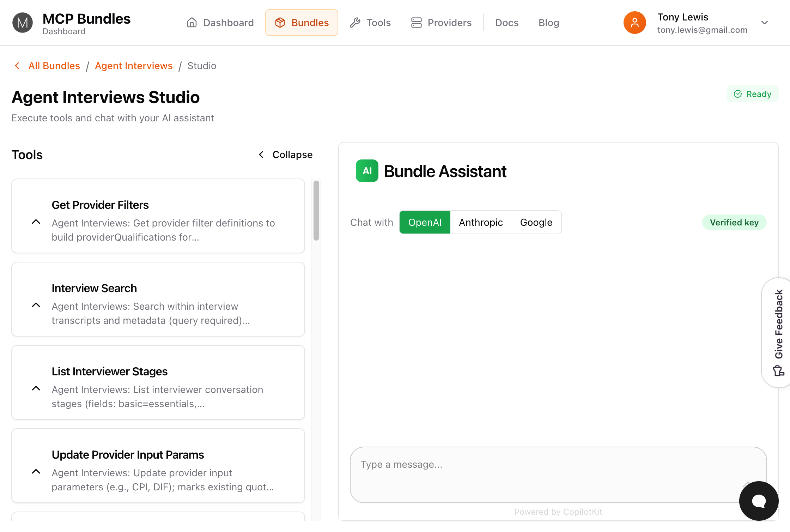Switch chat provider to Anthropic
The height and width of the screenshot is (532, 790).
coord(481,222)
